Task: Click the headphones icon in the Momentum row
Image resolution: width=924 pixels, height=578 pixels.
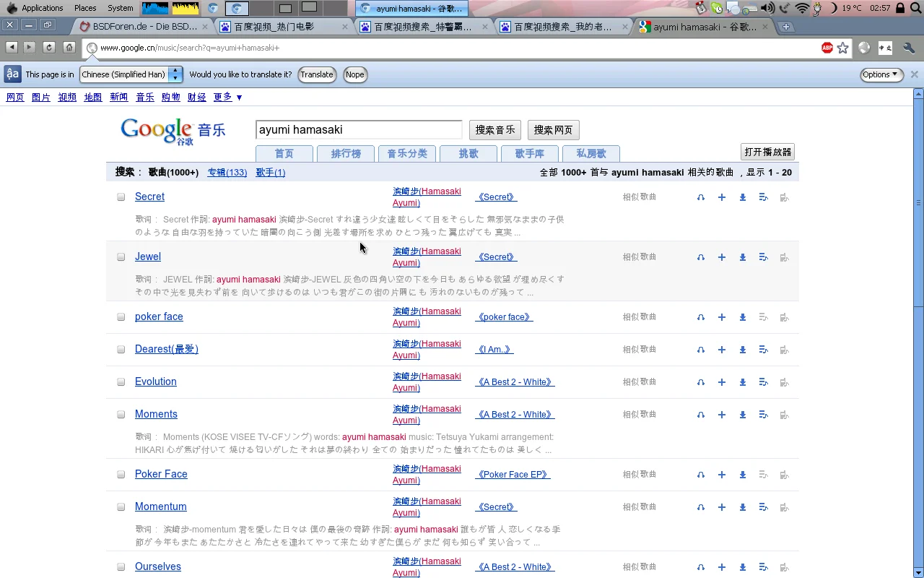Action: pos(700,507)
